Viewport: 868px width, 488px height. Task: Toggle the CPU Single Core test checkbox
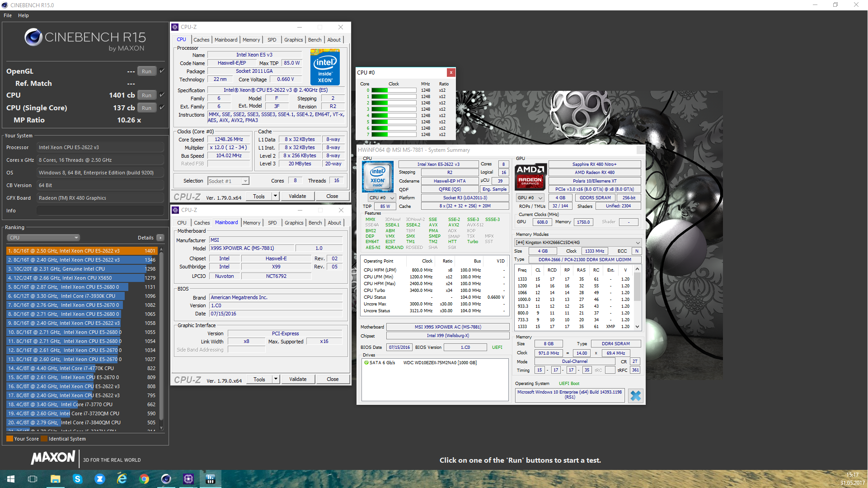pos(162,108)
